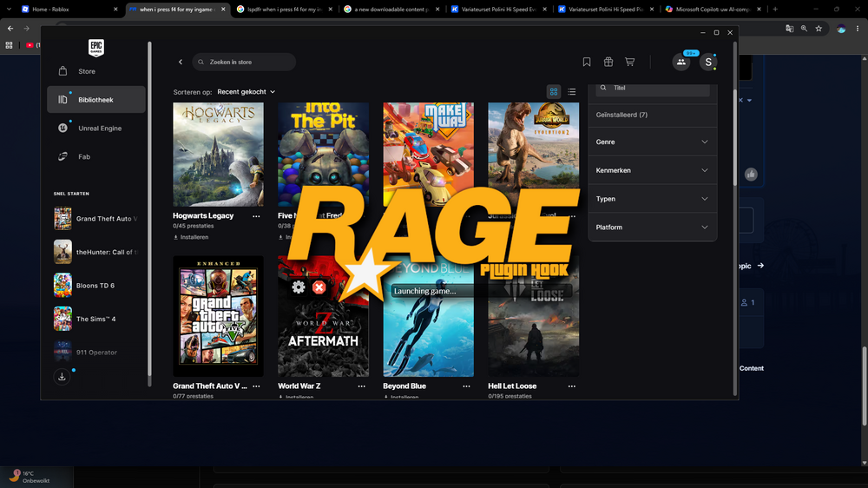Open Hell Let Loose options dots
868x488 pixels.
coord(572,386)
